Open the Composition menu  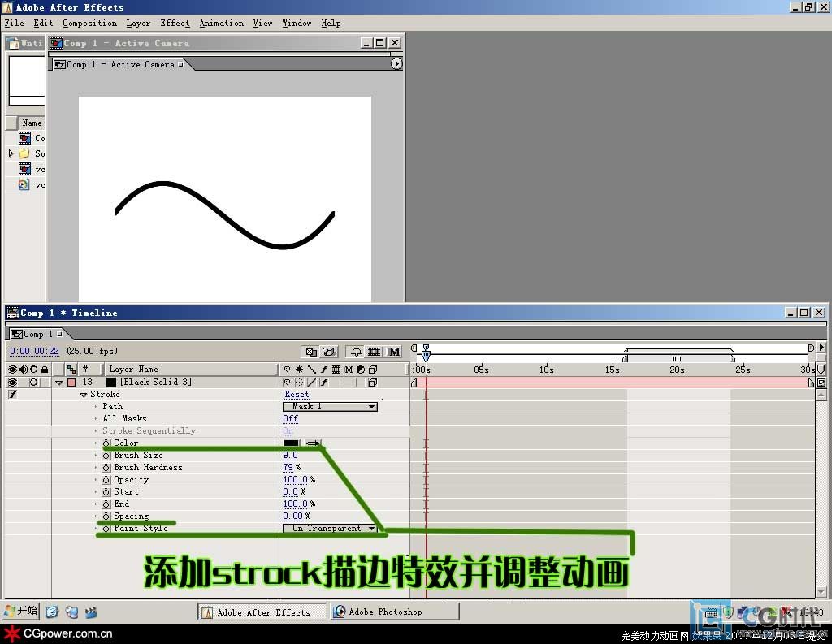(89, 24)
